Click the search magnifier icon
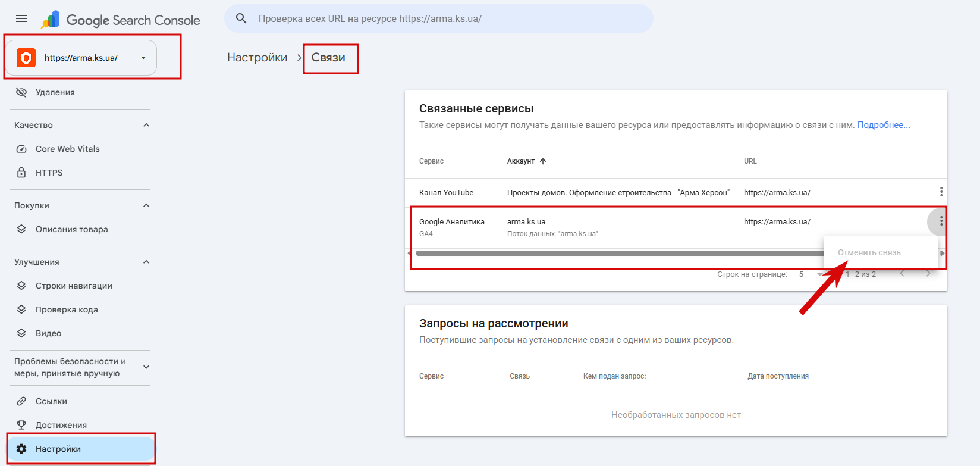Image resolution: width=980 pixels, height=466 pixels. point(241,18)
